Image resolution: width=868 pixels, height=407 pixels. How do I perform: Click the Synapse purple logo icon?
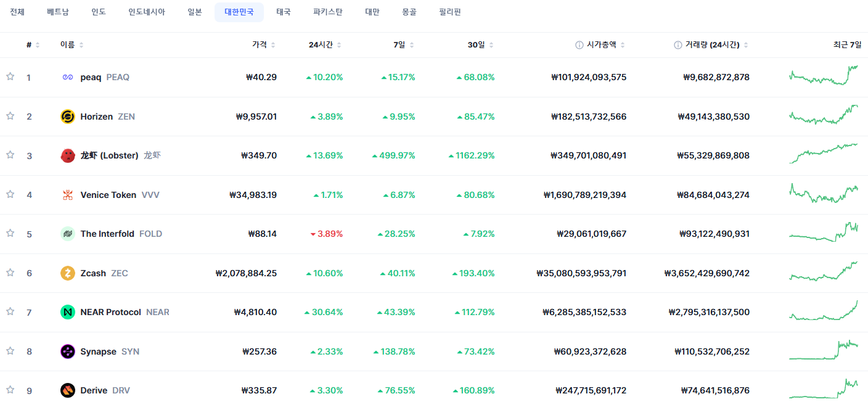tap(68, 351)
